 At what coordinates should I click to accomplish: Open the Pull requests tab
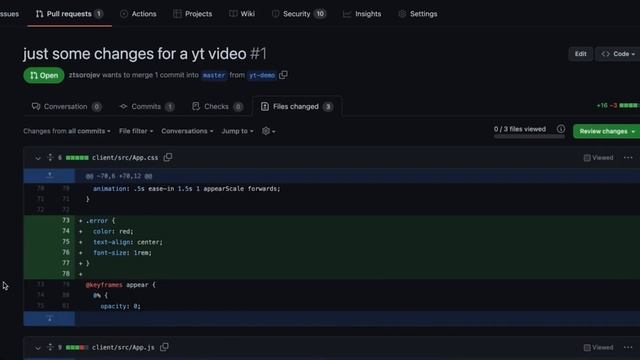[69, 14]
